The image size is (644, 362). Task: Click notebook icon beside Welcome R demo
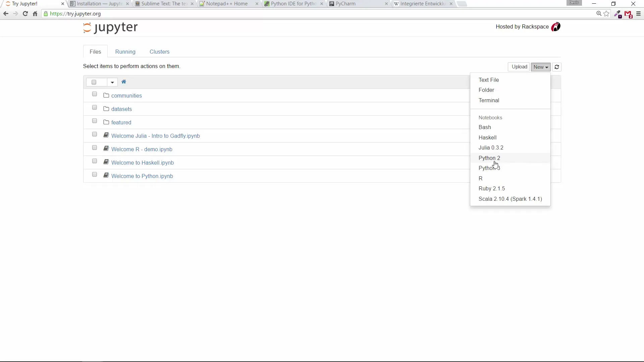106,148
